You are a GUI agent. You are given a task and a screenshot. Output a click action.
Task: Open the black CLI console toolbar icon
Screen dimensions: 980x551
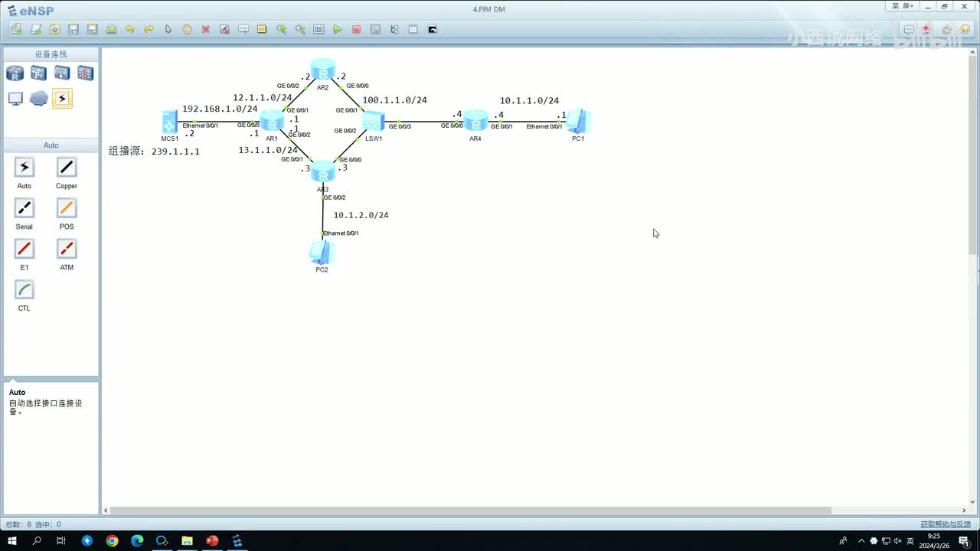click(x=433, y=29)
